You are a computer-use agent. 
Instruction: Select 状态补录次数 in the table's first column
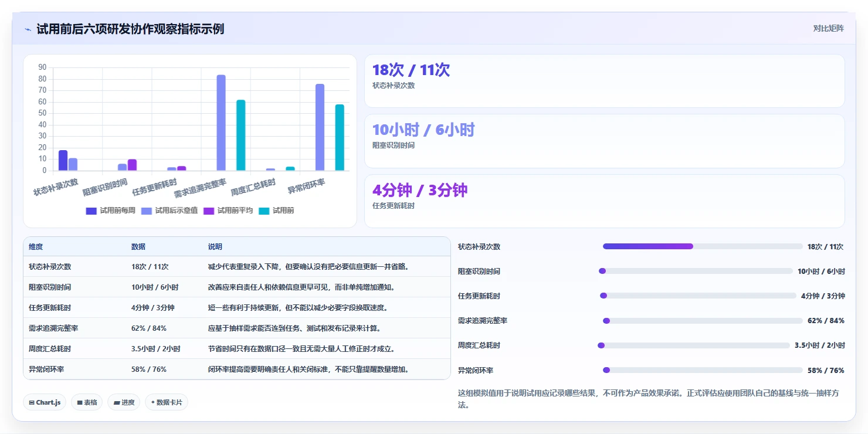[50, 266]
